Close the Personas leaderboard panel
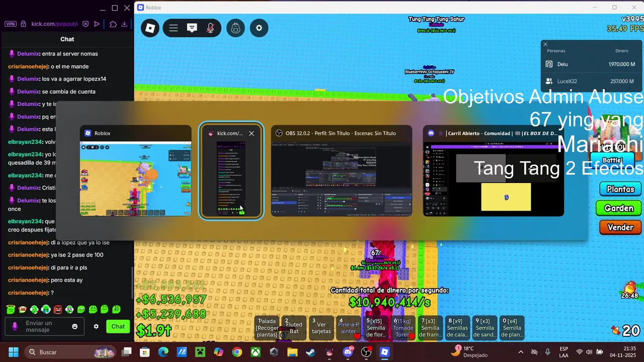 (545, 44)
